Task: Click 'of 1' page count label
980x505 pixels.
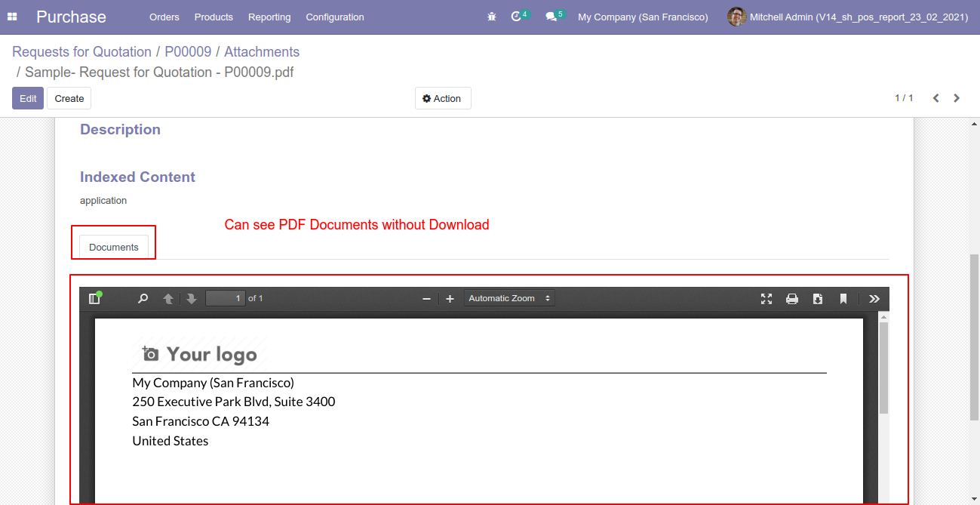Action: pyautogui.click(x=256, y=298)
